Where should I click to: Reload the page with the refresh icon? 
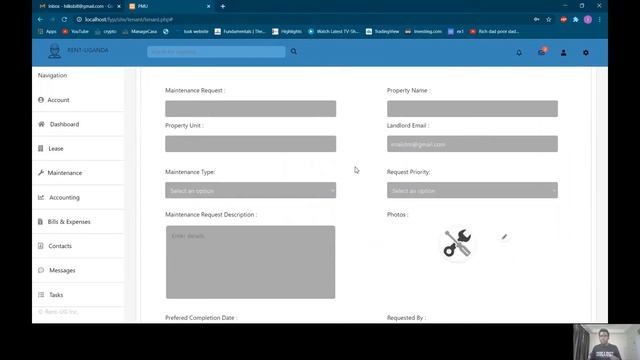(x=64, y=19)
